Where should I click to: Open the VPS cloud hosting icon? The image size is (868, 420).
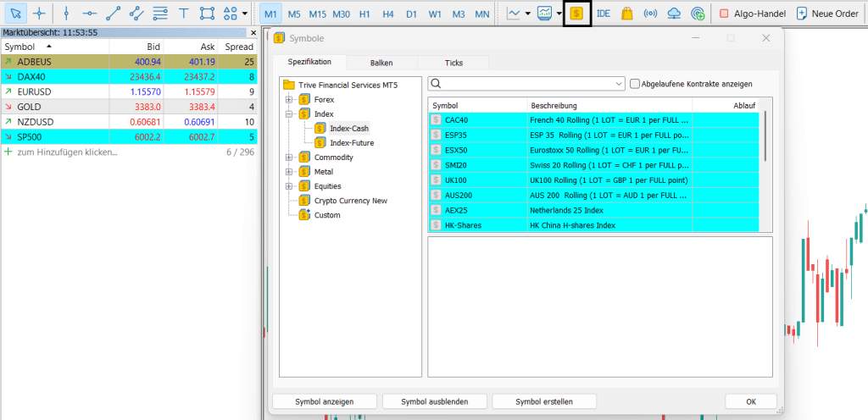click(x=674, y=14)
